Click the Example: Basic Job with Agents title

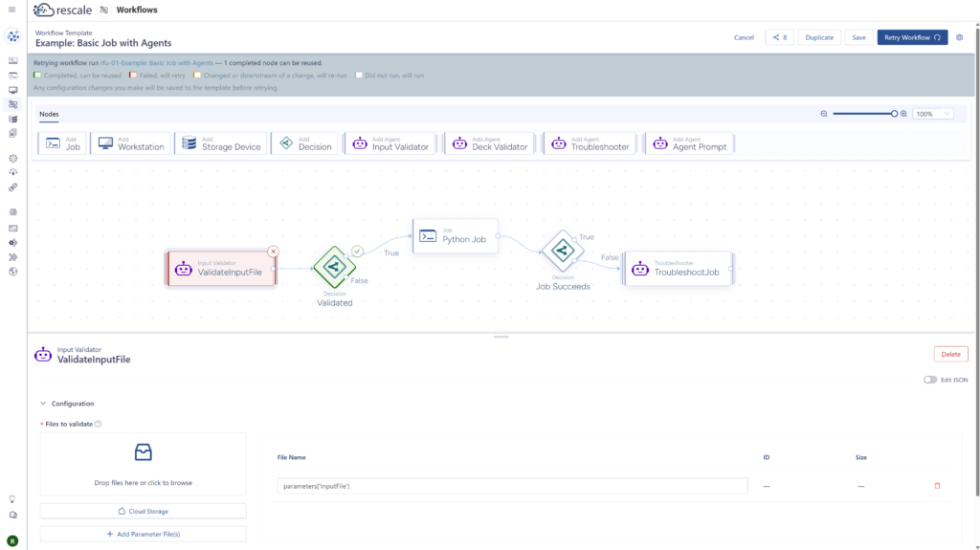click(103, 43)
